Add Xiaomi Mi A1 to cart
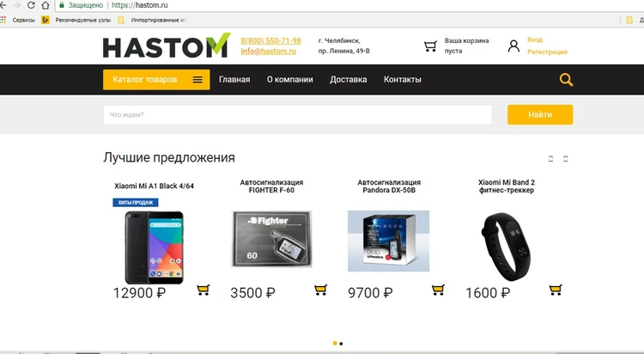644x354 pixels. [204, 290]
